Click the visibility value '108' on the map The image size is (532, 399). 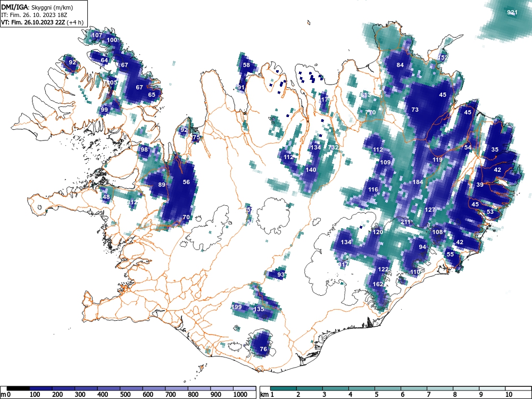tap(438, 232)
